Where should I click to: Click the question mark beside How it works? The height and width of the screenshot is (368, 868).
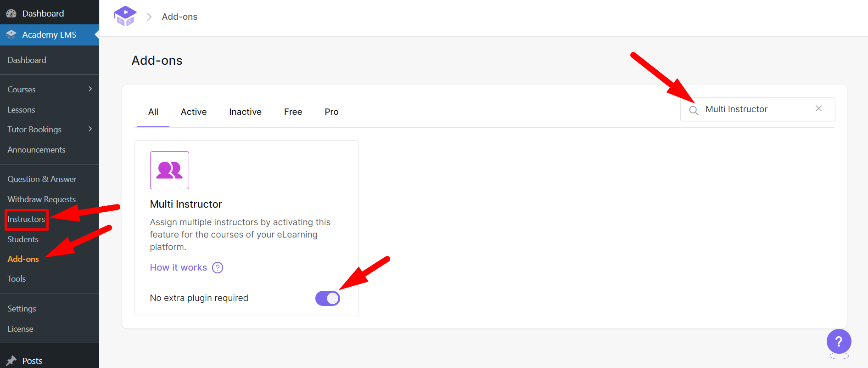pos(217,267)
